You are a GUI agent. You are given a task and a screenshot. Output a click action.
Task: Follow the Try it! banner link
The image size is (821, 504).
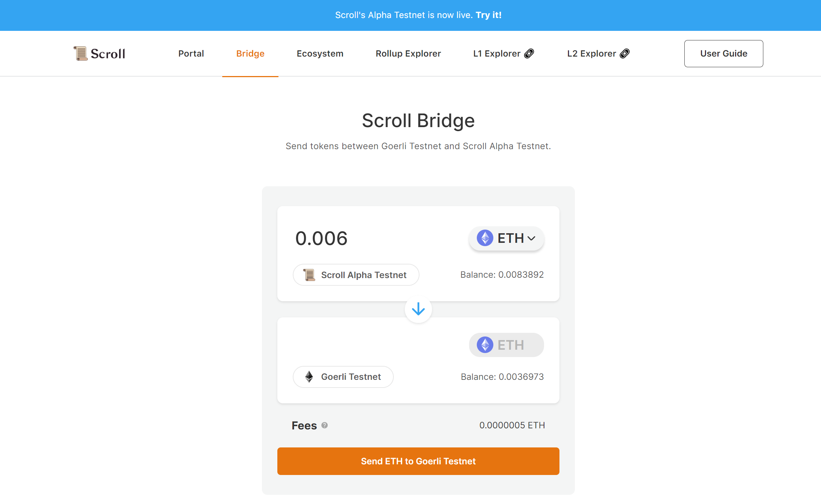pyautogui.click(x=488, y=15)
